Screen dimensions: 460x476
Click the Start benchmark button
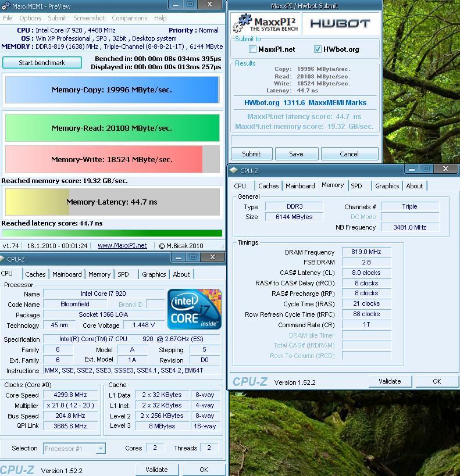(x=42, y=63)
